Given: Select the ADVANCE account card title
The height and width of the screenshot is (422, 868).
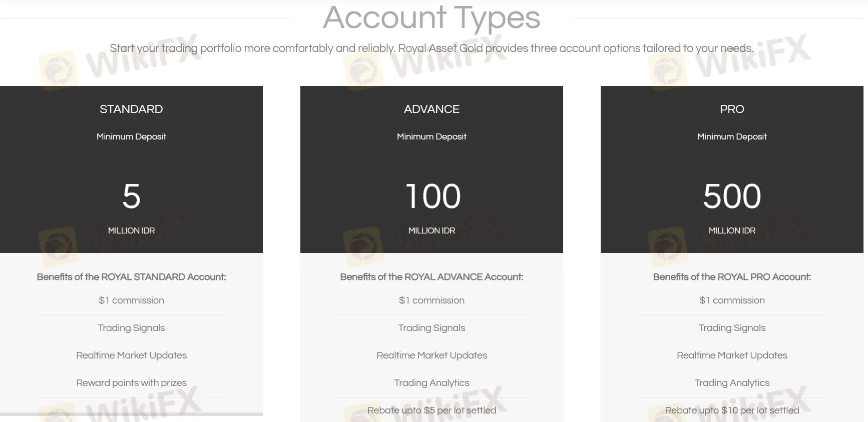Looking at the screenshot, I should pos(431,109).
